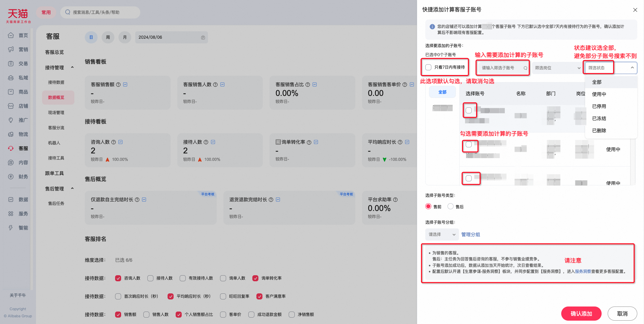Choose 已停用 in the status dropdown list
The height and width of the screenshot is (324, 644).
[x=599, y=106]
